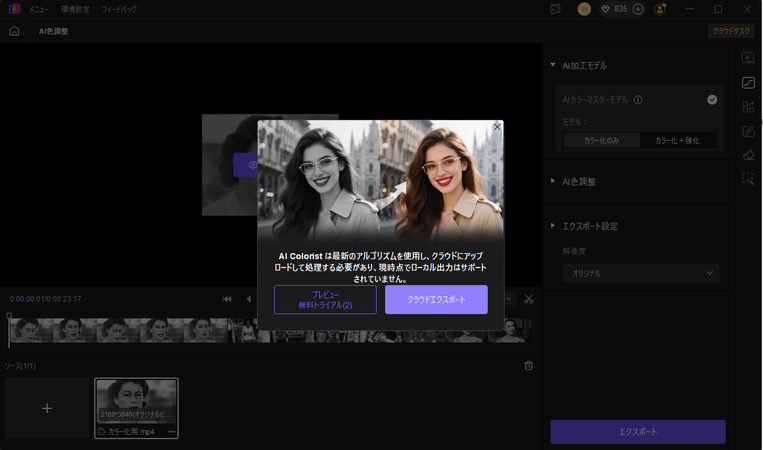Select the カラー化＋強化 model option

click(x=679, y=141)
